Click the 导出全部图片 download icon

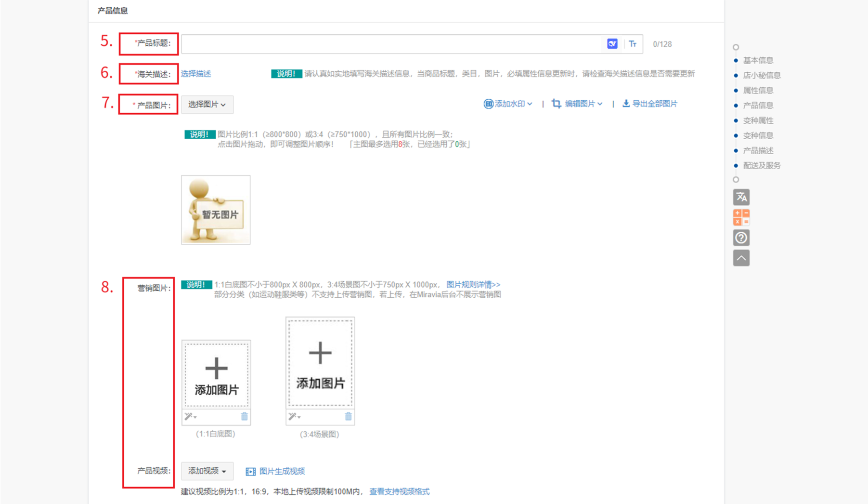coord(626,104)
